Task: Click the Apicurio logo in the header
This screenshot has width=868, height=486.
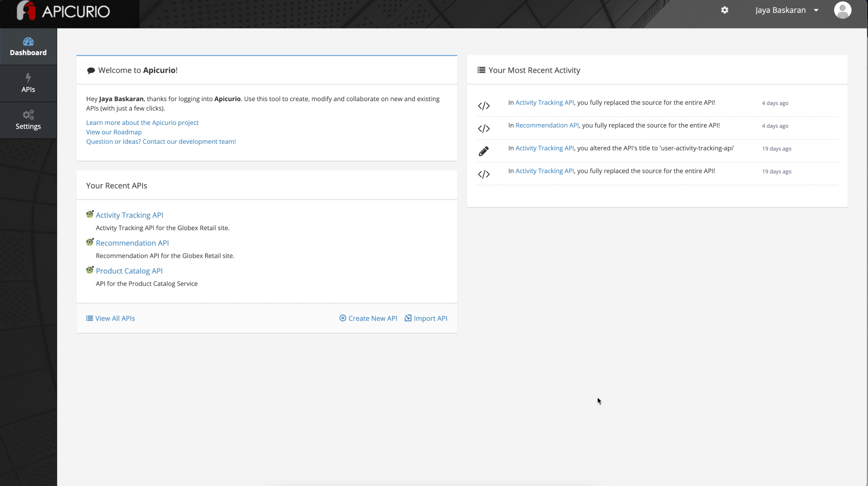Action: pos(63,11)
